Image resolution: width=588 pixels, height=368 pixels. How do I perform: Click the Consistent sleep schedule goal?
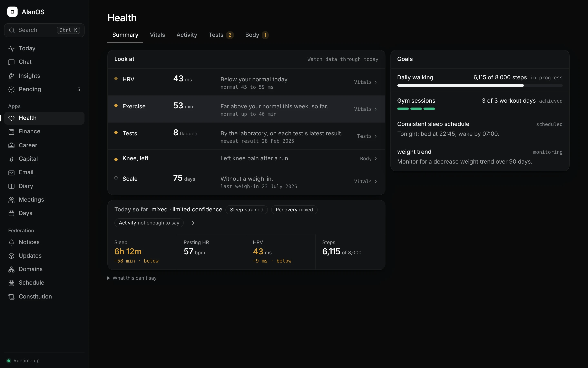(480, 129)
